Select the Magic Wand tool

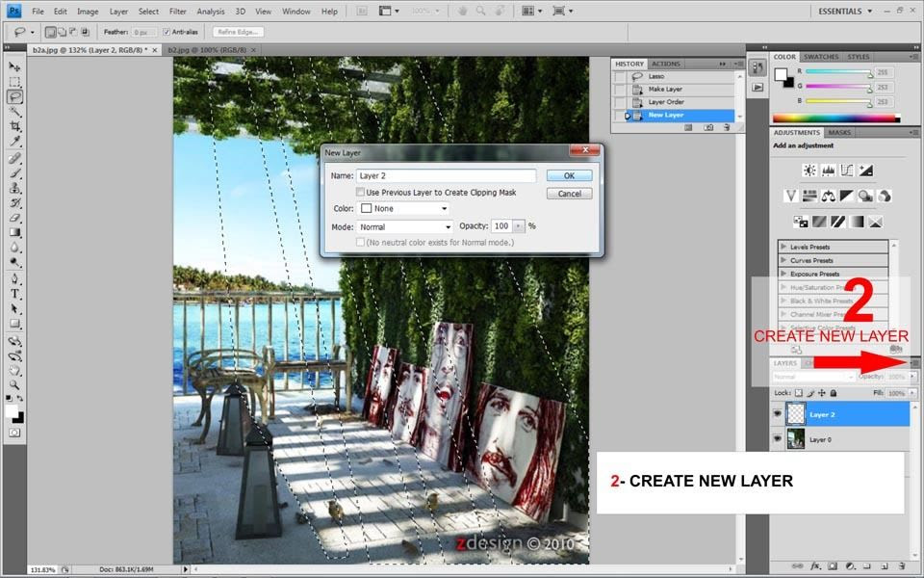click(x=14, y=111)
